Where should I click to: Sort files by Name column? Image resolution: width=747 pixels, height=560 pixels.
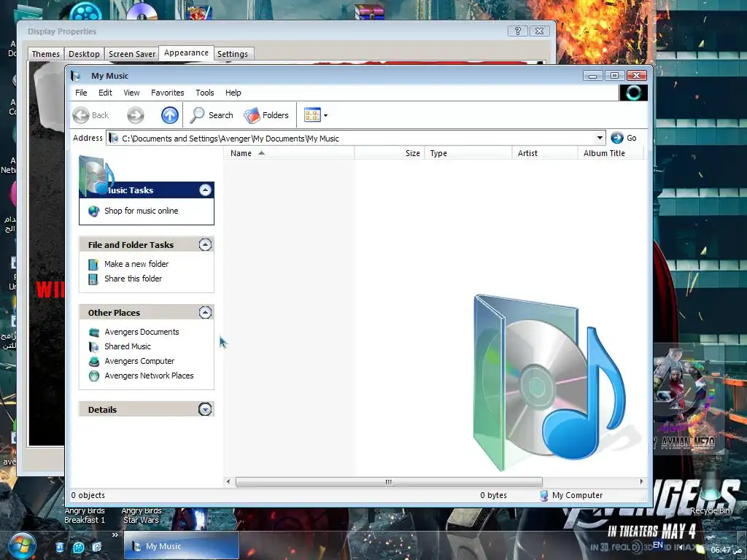pyautogui.click(x=289, y=153)
